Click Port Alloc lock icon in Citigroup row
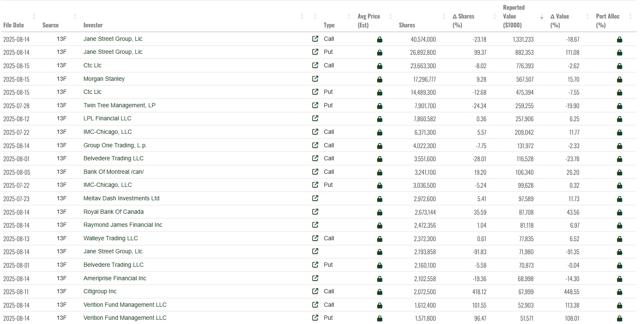644x324 pixels. [619, 292]
